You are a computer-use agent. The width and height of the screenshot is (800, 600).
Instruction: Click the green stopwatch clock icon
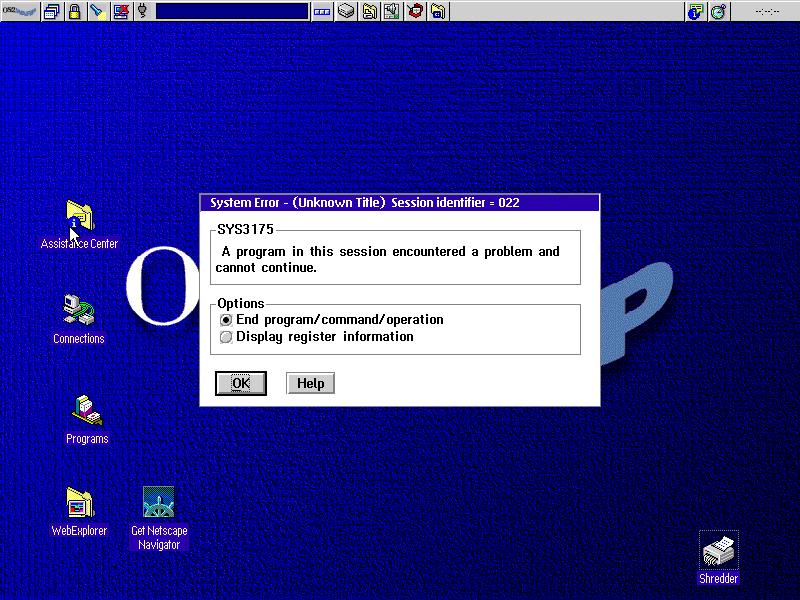pos(718,11)
